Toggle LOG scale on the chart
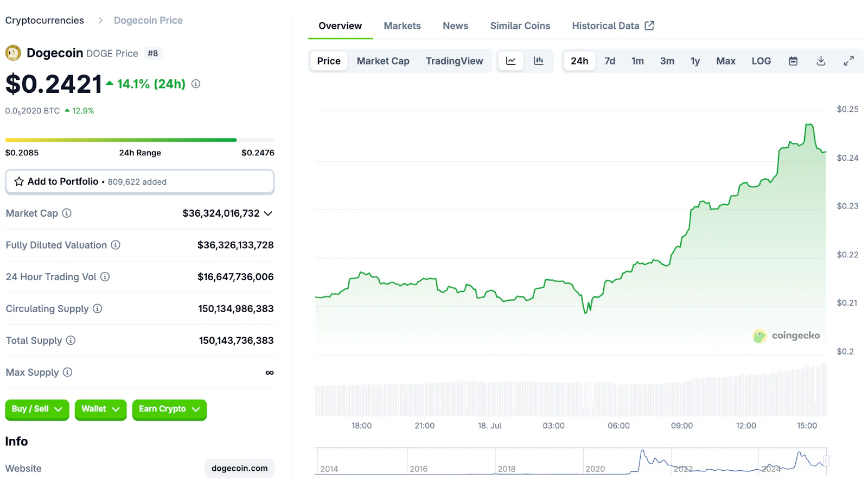 (761, 61)
